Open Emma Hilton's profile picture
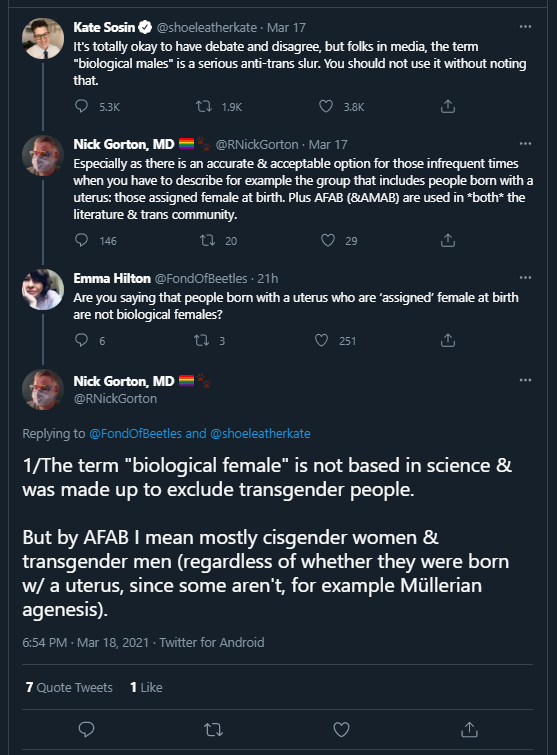This screenshot has height=755, width=557. pyautogui.click(x=43, y=289)
